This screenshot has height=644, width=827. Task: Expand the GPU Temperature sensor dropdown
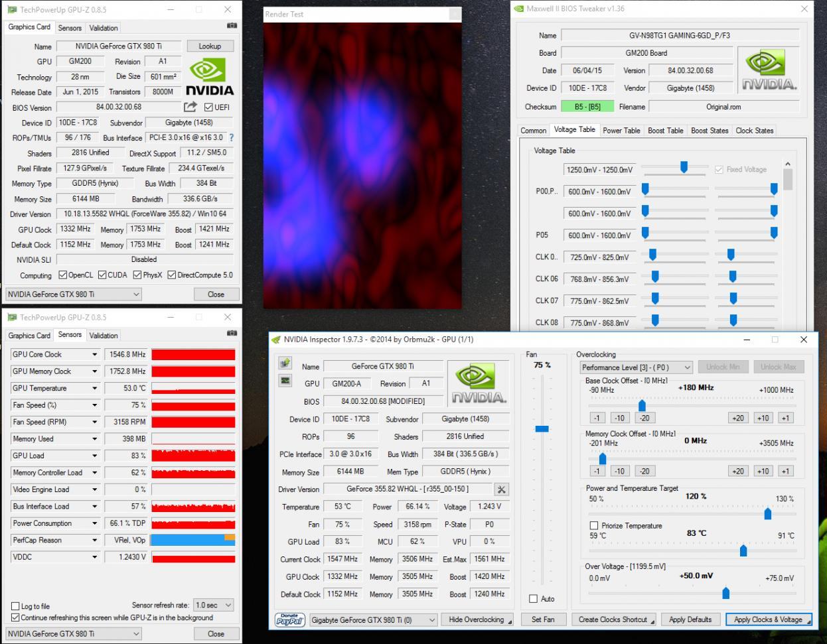tap(94, 389)
